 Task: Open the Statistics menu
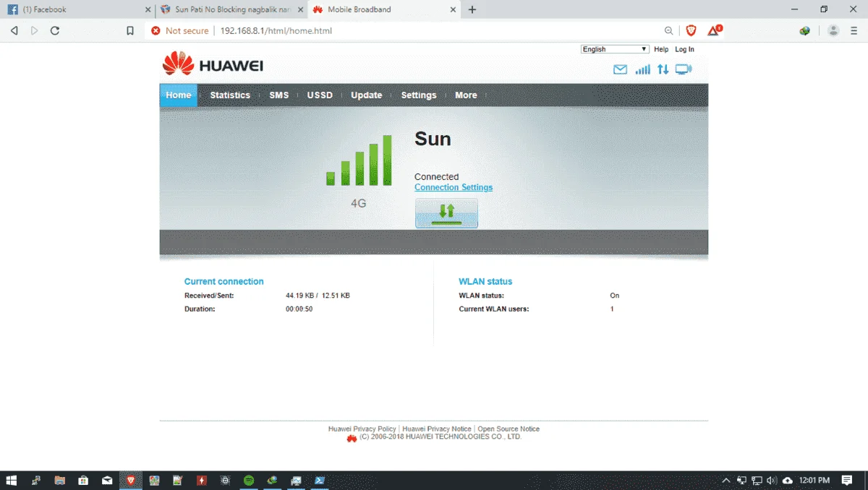coord(230,95)
